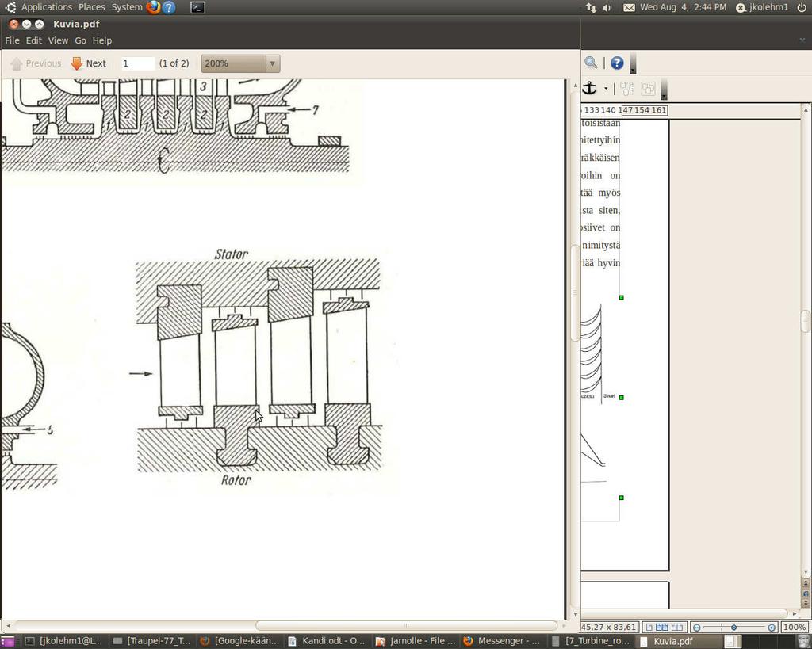The height and width of the screenshot is (649, 812).
Task: Click the PDF viewer vertical scrollbar thumb
Action: [x=575, y=292]
